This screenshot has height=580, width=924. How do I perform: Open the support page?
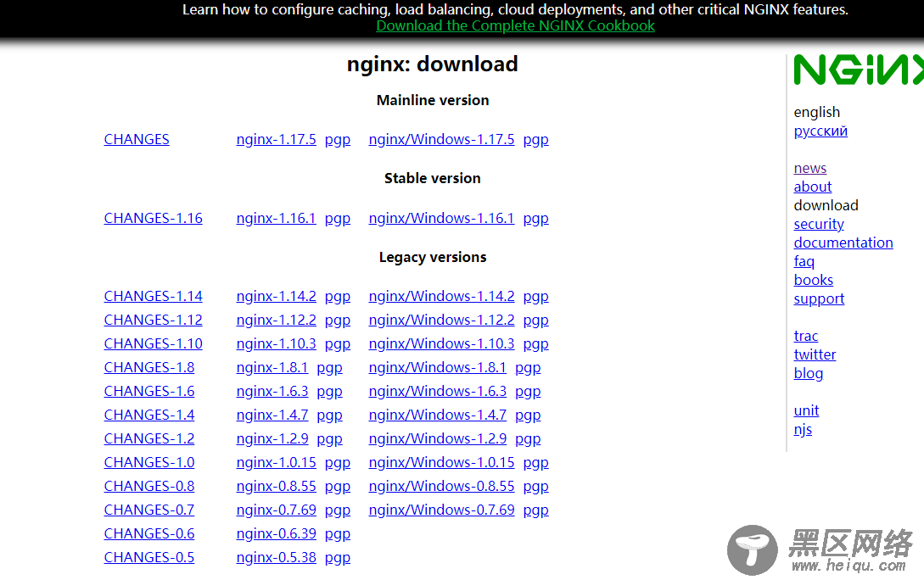click(x=819, y=299)
